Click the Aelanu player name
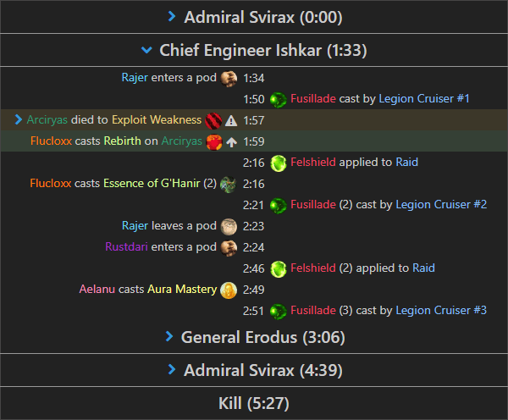The width and height of the screenshot is (508, 420). (x=97, y=290)
